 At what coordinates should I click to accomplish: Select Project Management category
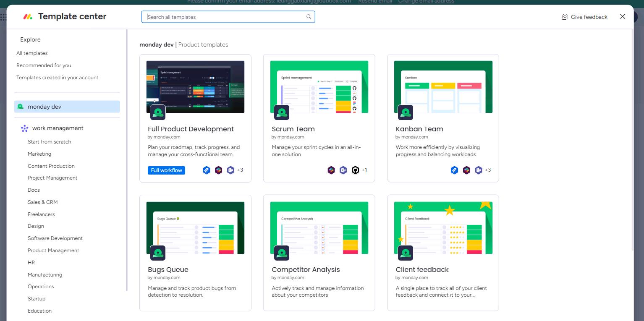pos(52,178)
